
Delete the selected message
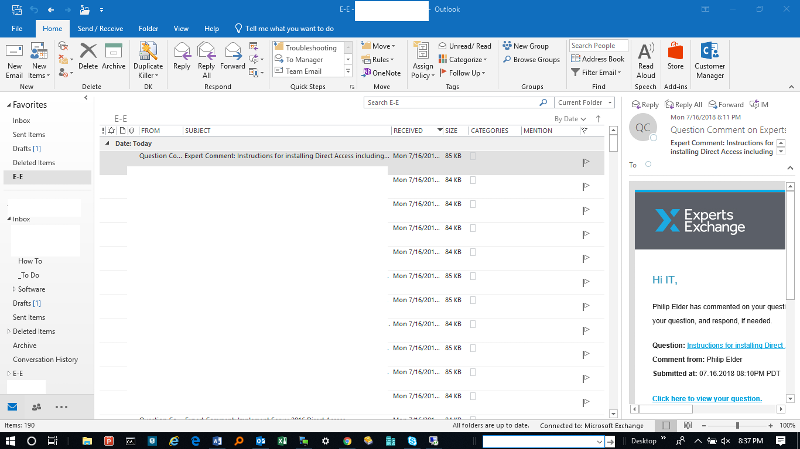coord(88,56)
